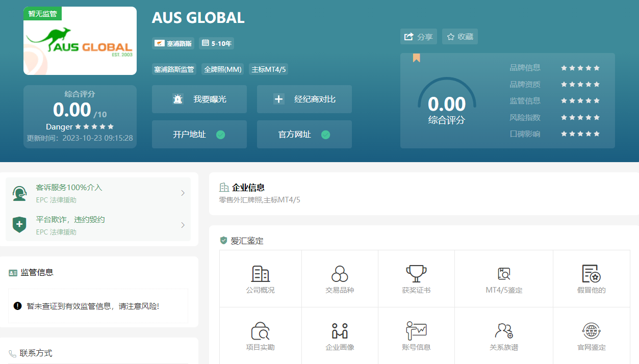Viewport: 639px width, 364px height.
Task: Open 获奖证书 awards trophy icon
Action: [x=416, y=274]
